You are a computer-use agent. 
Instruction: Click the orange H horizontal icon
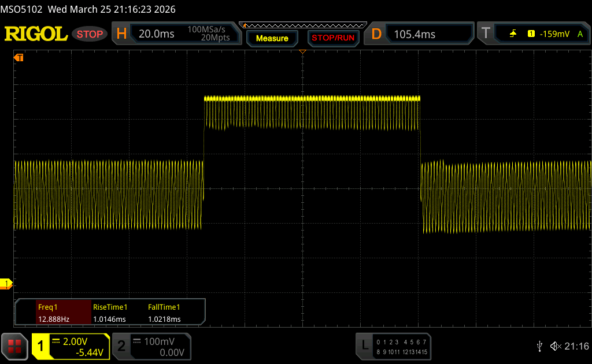[x=121, y=34]
